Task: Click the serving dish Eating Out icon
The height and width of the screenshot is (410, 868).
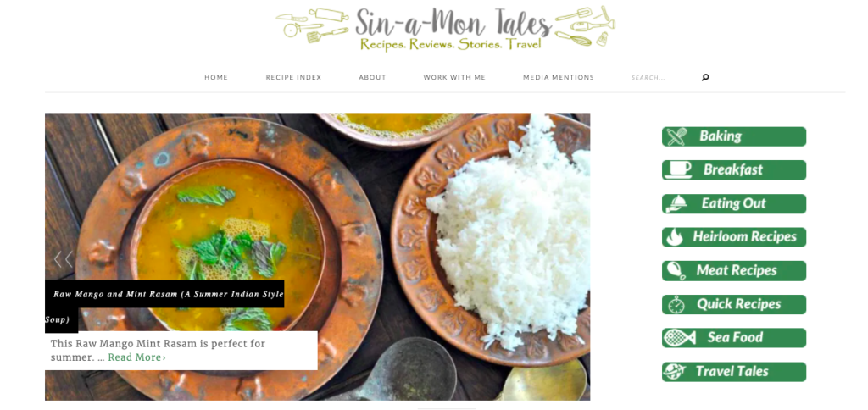Action: coord(676,203)
